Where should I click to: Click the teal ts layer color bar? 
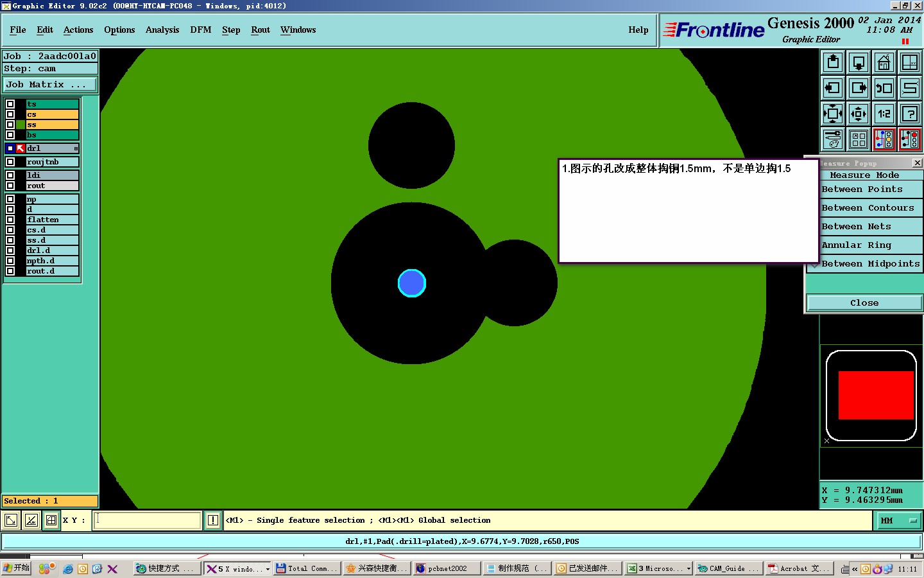[x=52, y=104]
